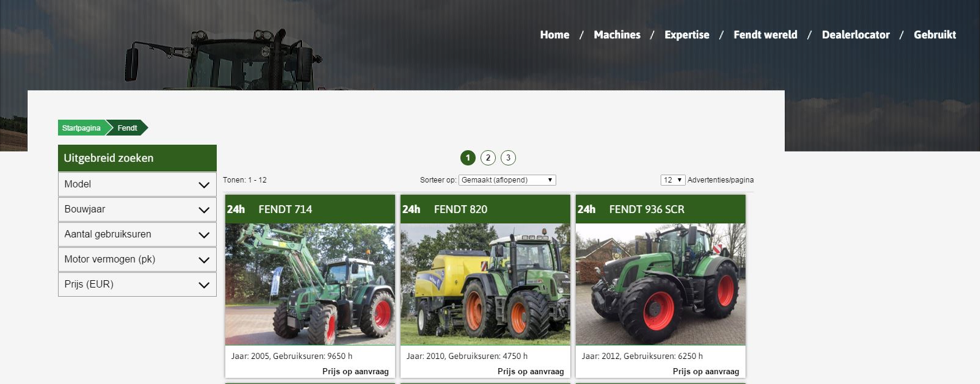Click 'Prijs op aanvraag' under FENDT 820

pos(531,371)
